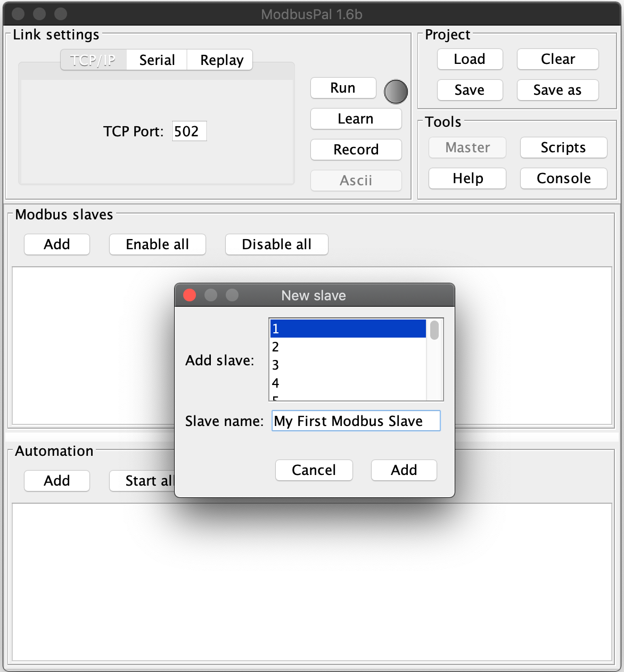
Task: Open the Console window
Action: (563, 178)
